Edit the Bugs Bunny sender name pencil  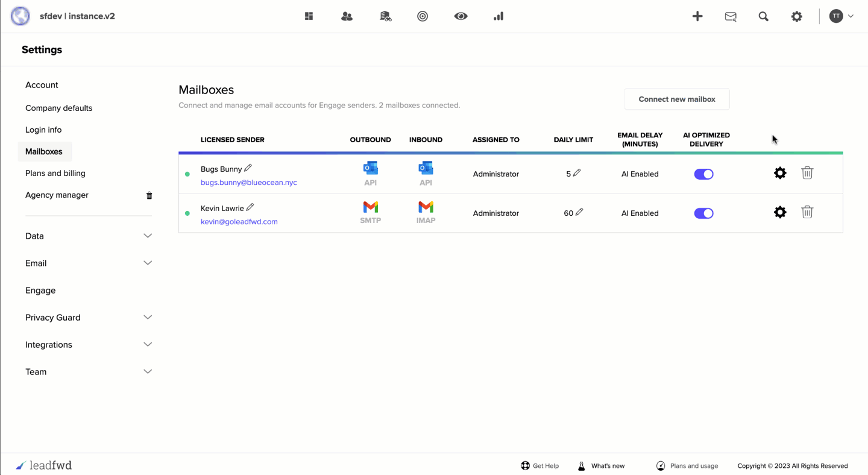click(x=248, y=168)
